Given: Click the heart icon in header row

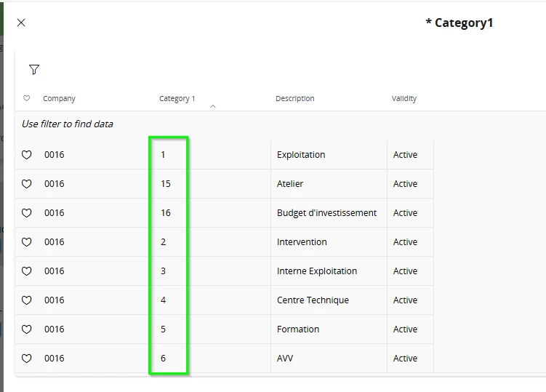Looking at the screenshot, I should click(27, 99).
